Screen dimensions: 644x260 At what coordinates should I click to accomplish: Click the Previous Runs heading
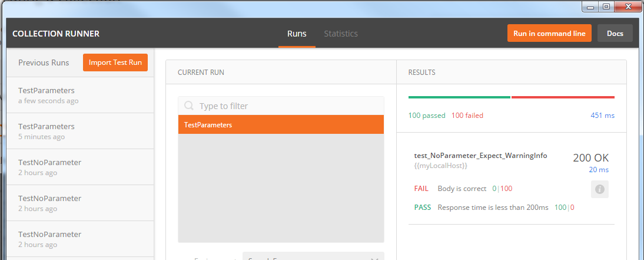click(44, 62)
